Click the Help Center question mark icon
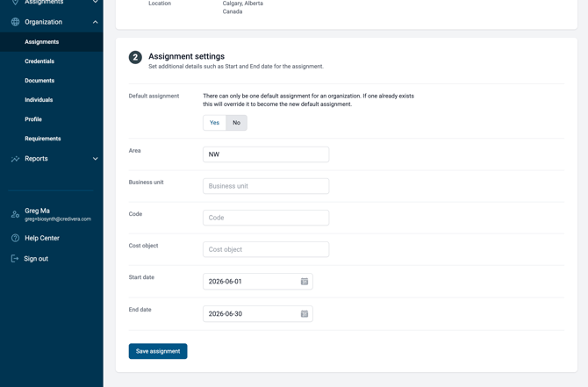This screenshot has height=387, width=588. [x=15, y=238]
